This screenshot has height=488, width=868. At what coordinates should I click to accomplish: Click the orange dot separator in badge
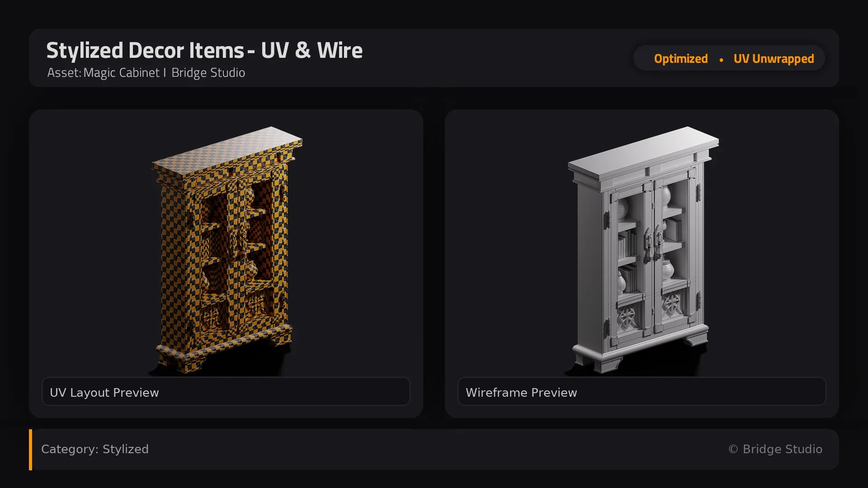point(721,60)
